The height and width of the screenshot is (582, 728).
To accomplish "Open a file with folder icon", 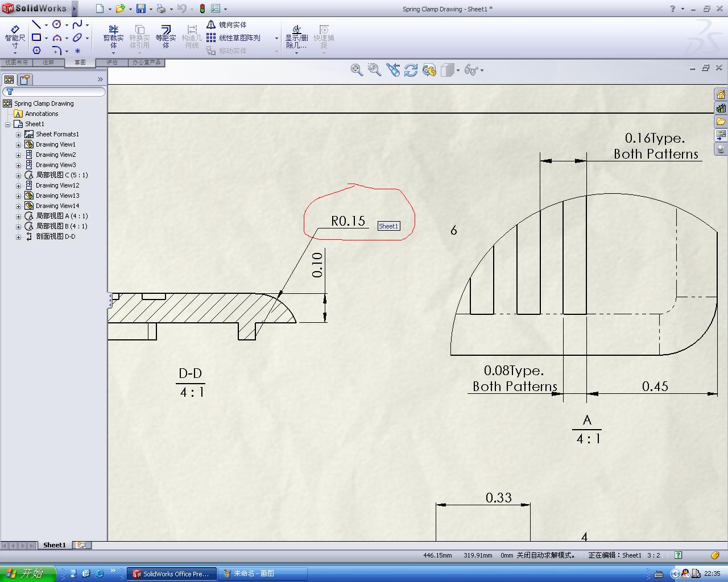I will (120, 9).
